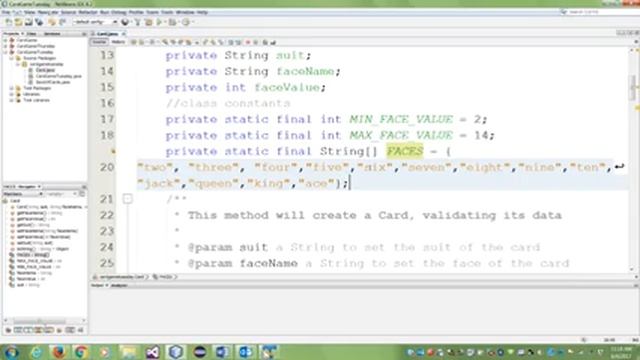Launch Firefox from the taskbar
The width and height of the screenshot is (640, 360).
pyautogui.click(x=59, y=352)
